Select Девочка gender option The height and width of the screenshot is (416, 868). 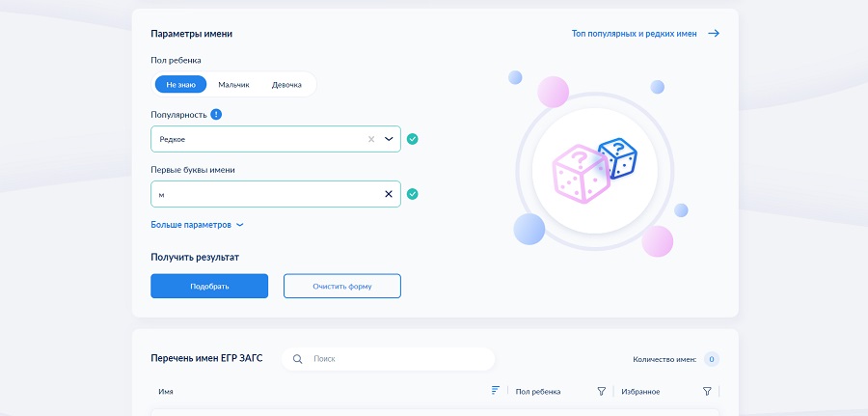coord(286,85)
